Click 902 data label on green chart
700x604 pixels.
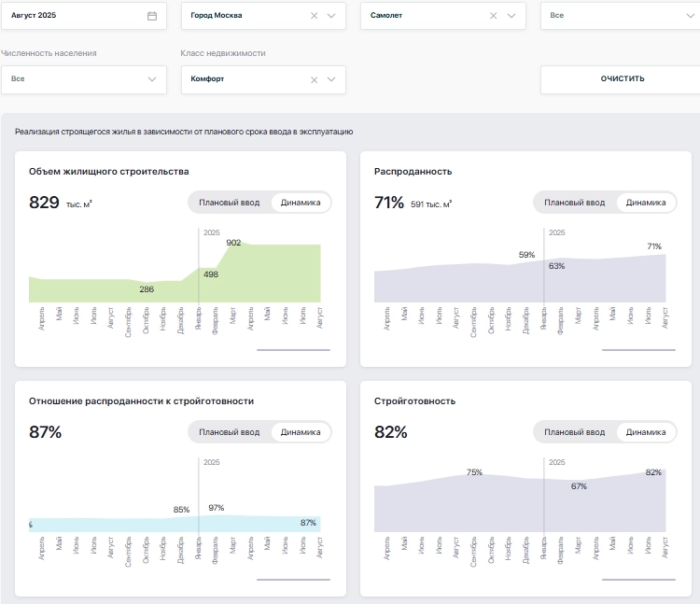pos(233,243)
